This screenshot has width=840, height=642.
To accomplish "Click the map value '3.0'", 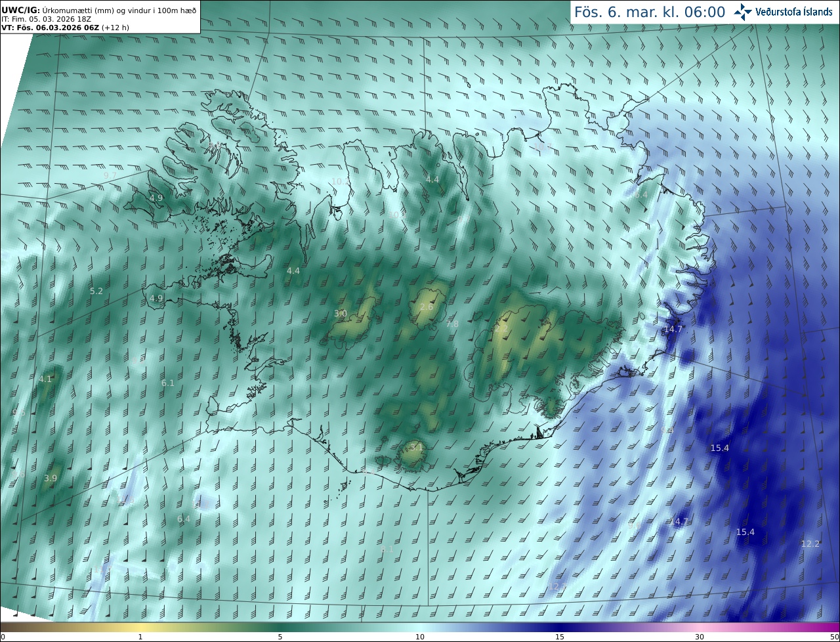I will click(x=341, y=314).
